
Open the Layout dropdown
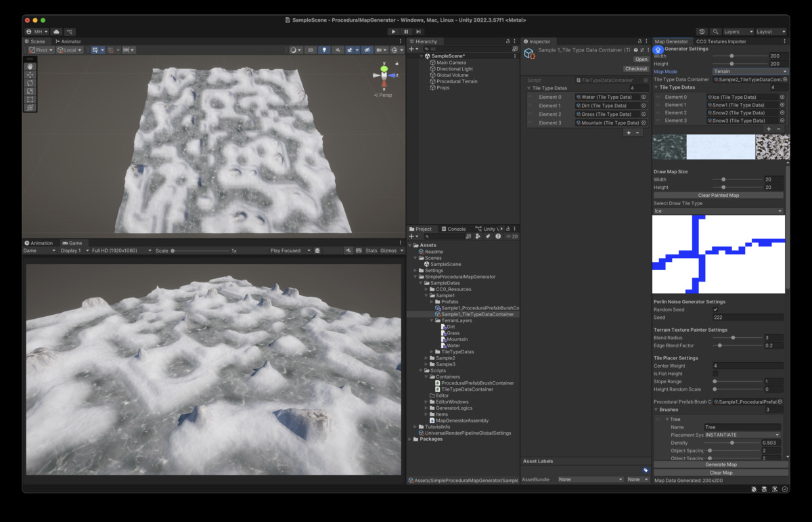pyautogui.click(x=771, y=31)
